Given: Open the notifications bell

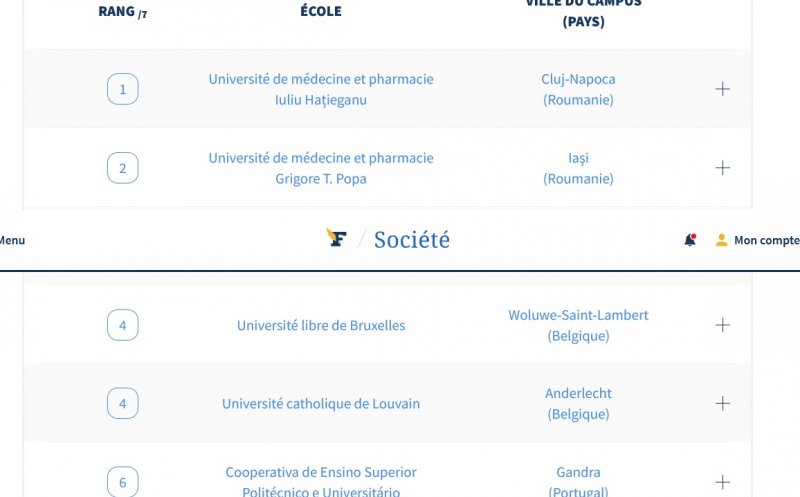Looking at the screenshot, I should click(690, 240).
